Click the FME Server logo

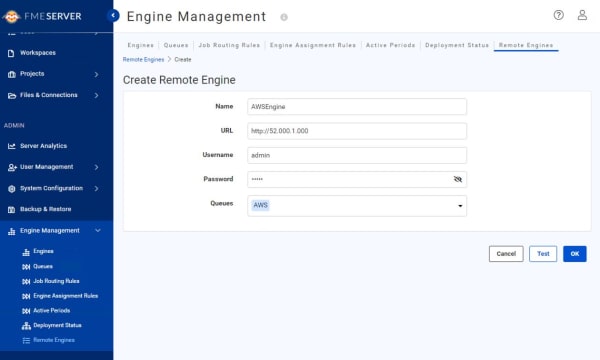pos(42,16)
